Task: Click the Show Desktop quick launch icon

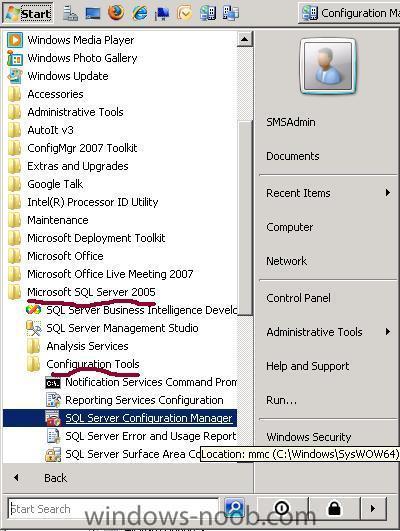Action: point(93,13)
